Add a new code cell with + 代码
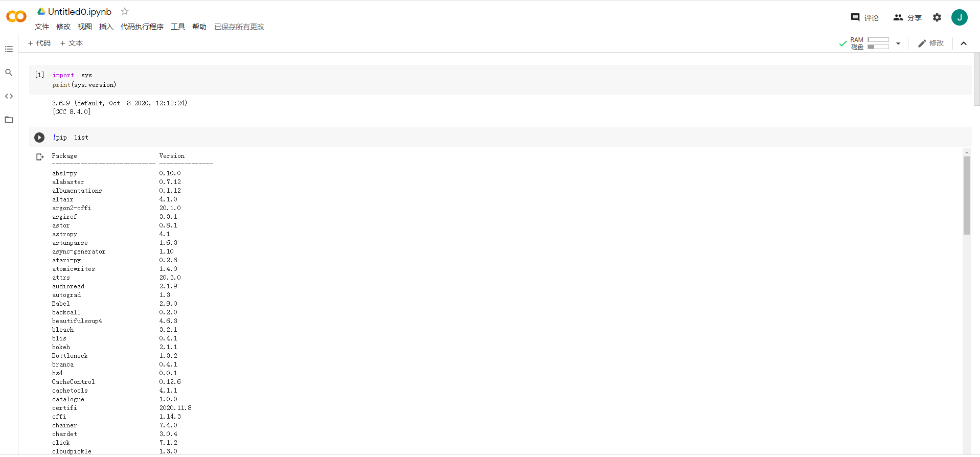 pos(39,43)
